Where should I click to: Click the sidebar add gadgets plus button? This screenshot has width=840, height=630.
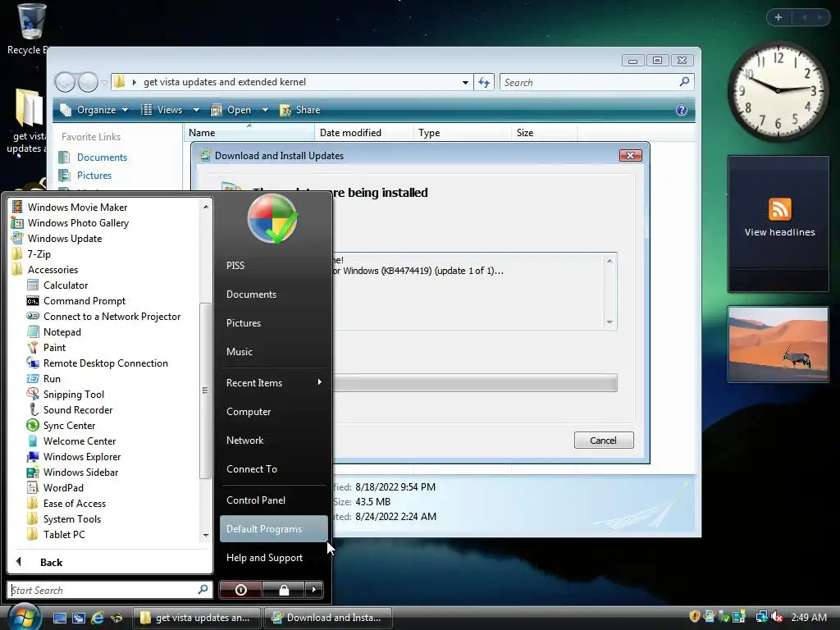(778, 17)
